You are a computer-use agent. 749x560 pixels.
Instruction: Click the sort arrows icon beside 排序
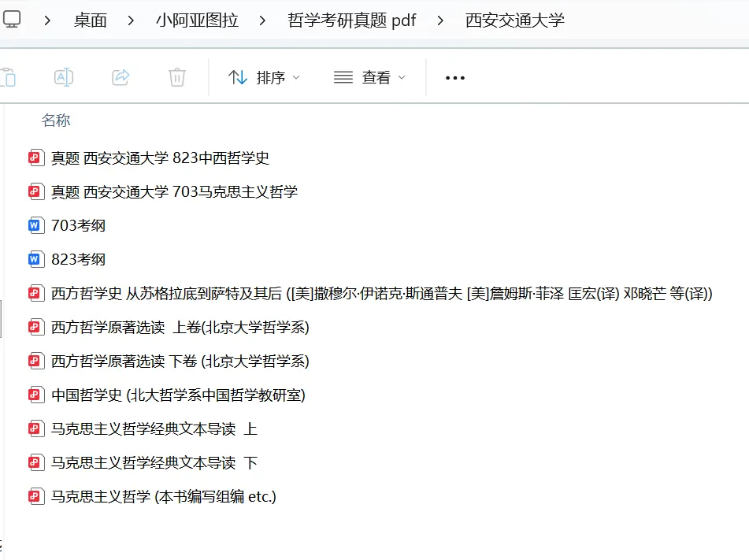pyautogui.click(x=238, y=76)
